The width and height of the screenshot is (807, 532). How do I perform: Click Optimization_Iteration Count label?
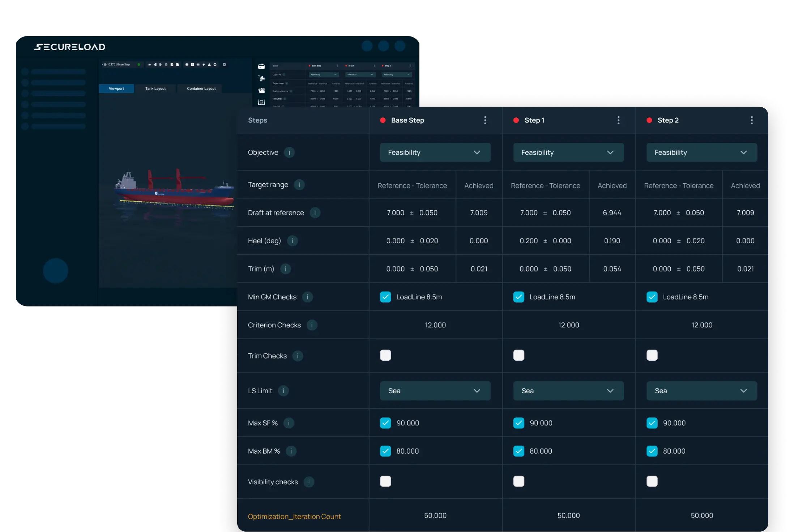click(294, 516)
